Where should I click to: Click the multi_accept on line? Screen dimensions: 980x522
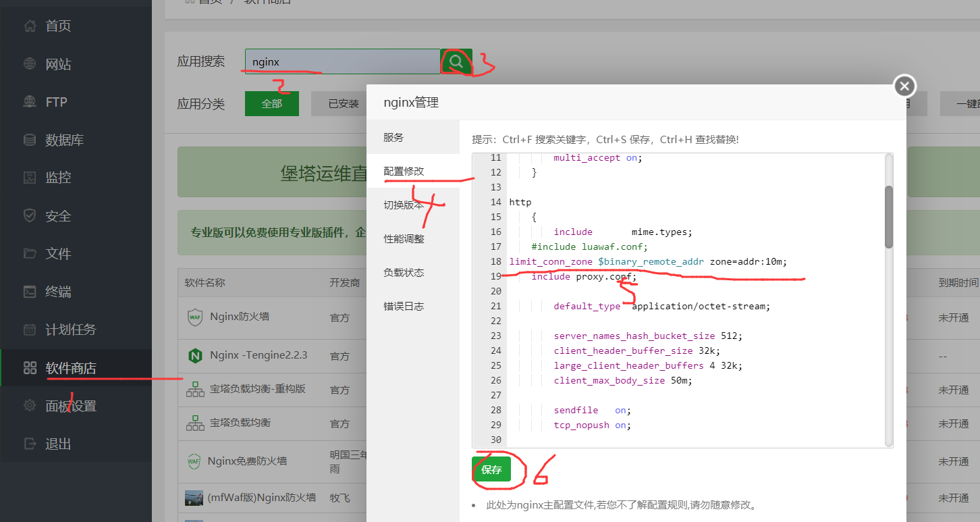point(598,157)
